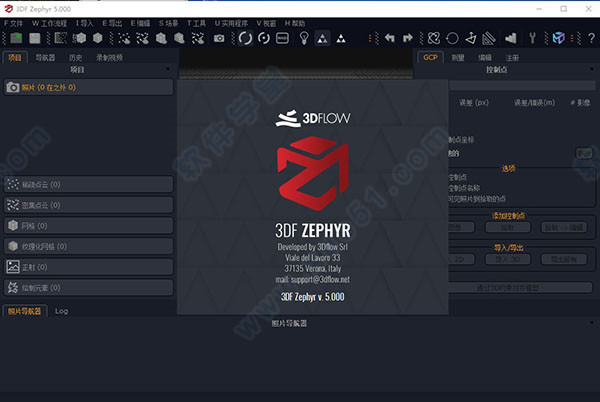Select the large circular orbit rotation icon
This screenshot has height=402, width=600.
(x=245, y=38)
